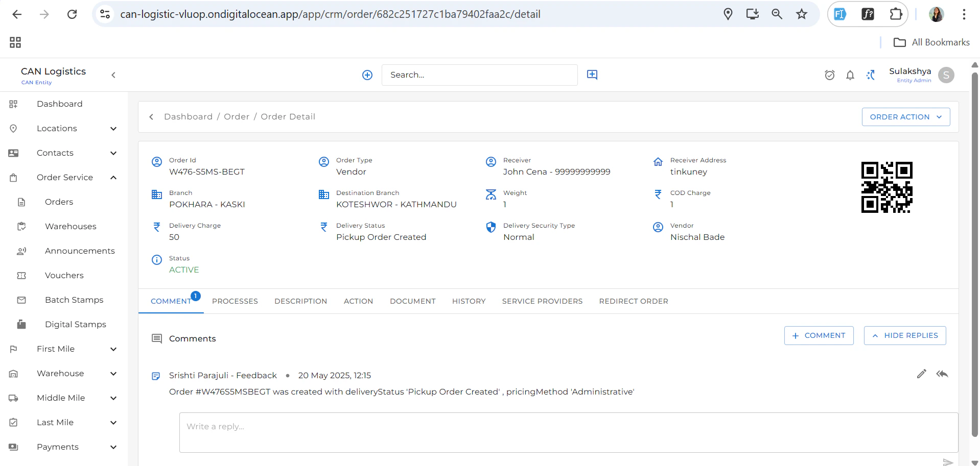Click the Warehouses sidebar icon
The image size is (980, 466).
pos(21,227)
